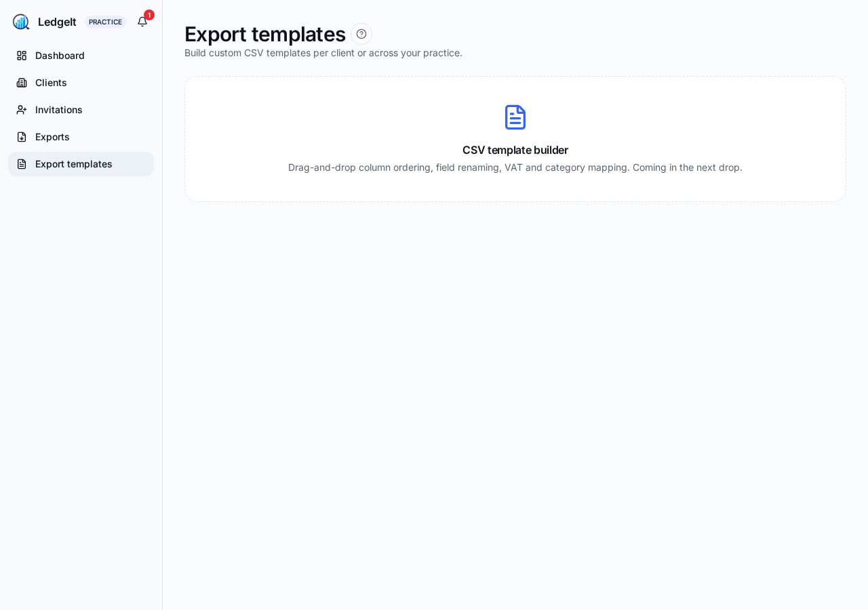Navigate to Invitations
This screenshot has height=610, width=868.
81,110
